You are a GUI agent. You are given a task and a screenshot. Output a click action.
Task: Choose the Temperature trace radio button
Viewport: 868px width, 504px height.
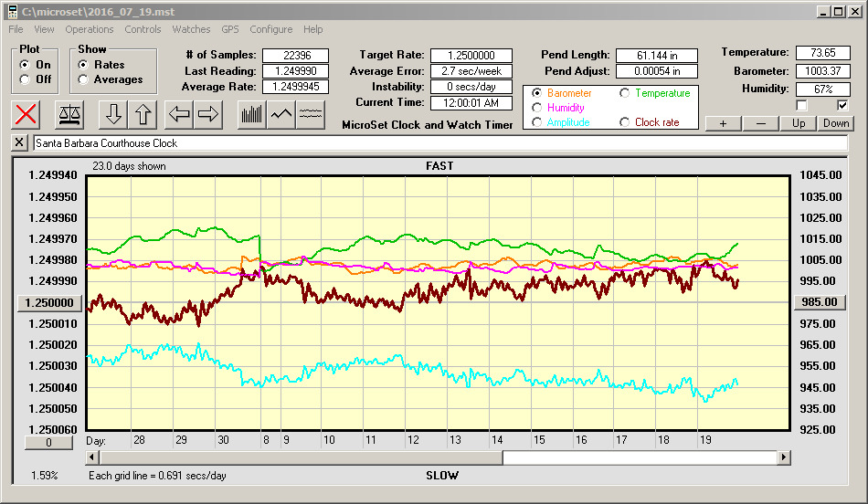625,93
